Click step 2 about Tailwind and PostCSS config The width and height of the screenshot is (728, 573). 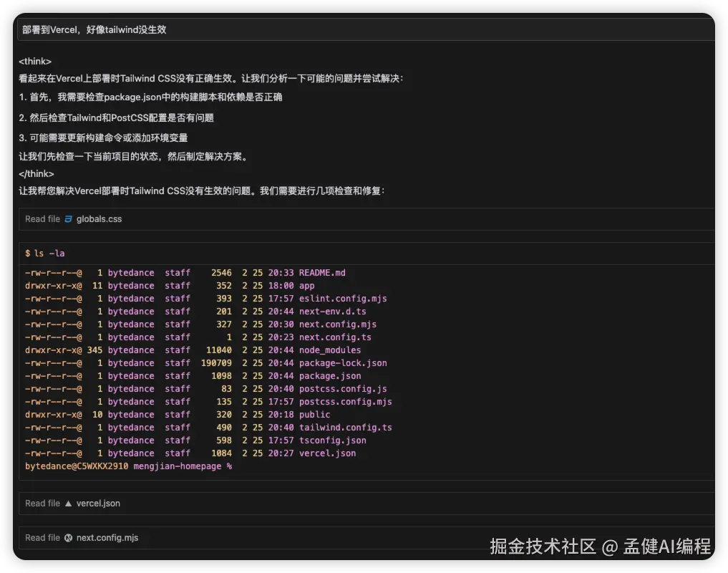point(116,117)
